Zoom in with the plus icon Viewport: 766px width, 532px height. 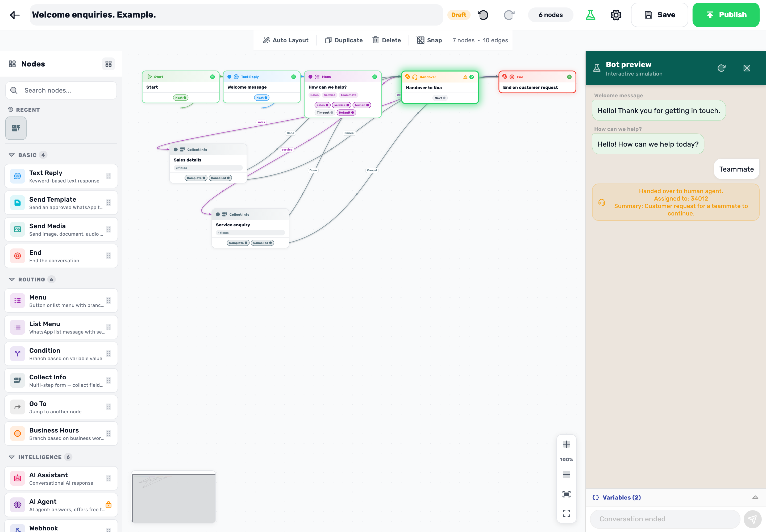click(x=566, y=444)
